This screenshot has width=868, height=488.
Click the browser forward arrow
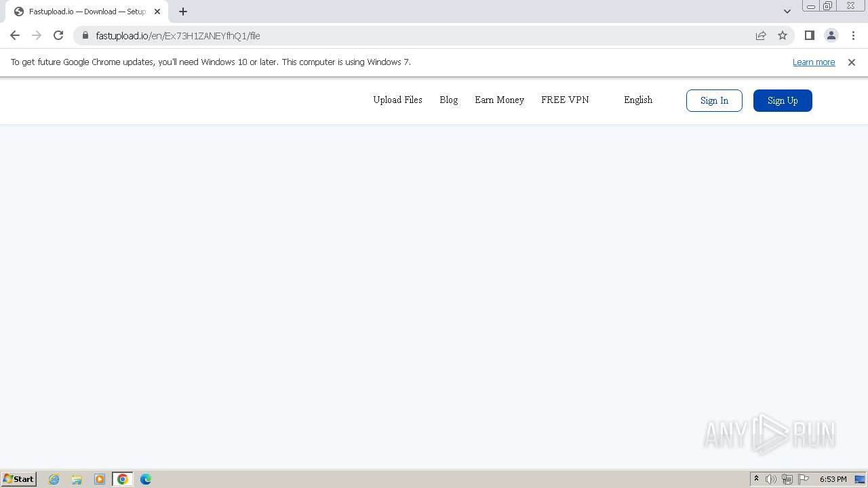[37, 35]
